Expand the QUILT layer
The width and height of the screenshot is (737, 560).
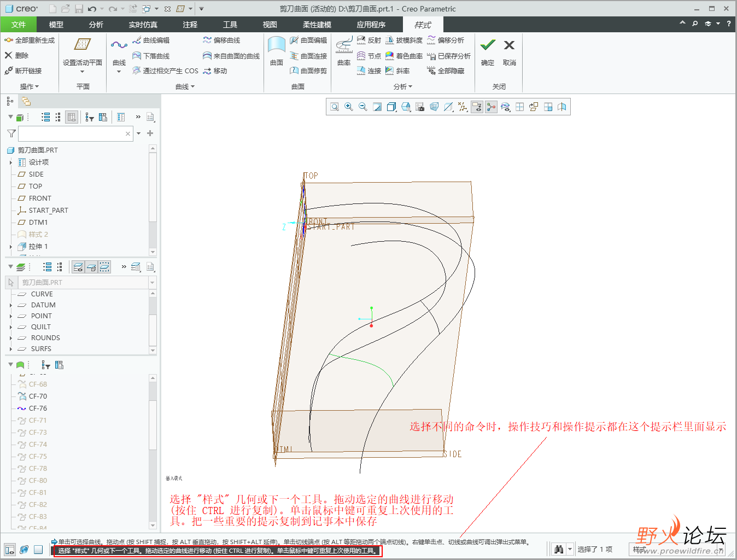(x=11, y=327)
